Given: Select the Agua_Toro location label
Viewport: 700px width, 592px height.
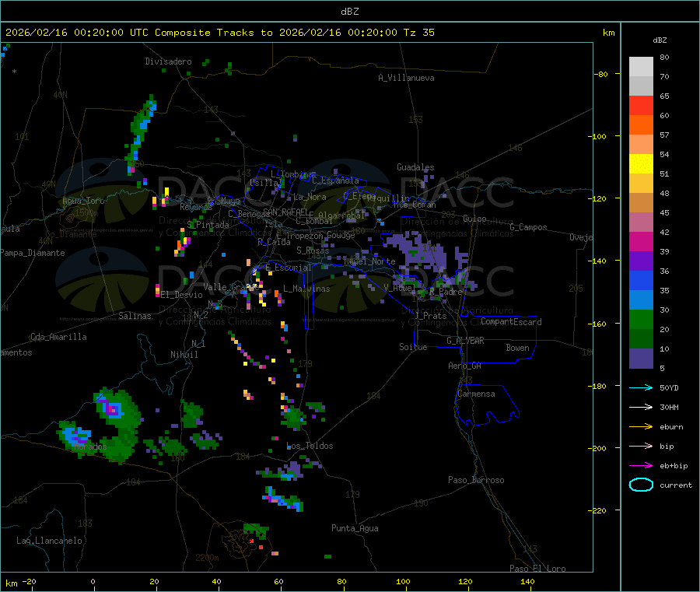Looking at the screenshot, I should 83,201.
